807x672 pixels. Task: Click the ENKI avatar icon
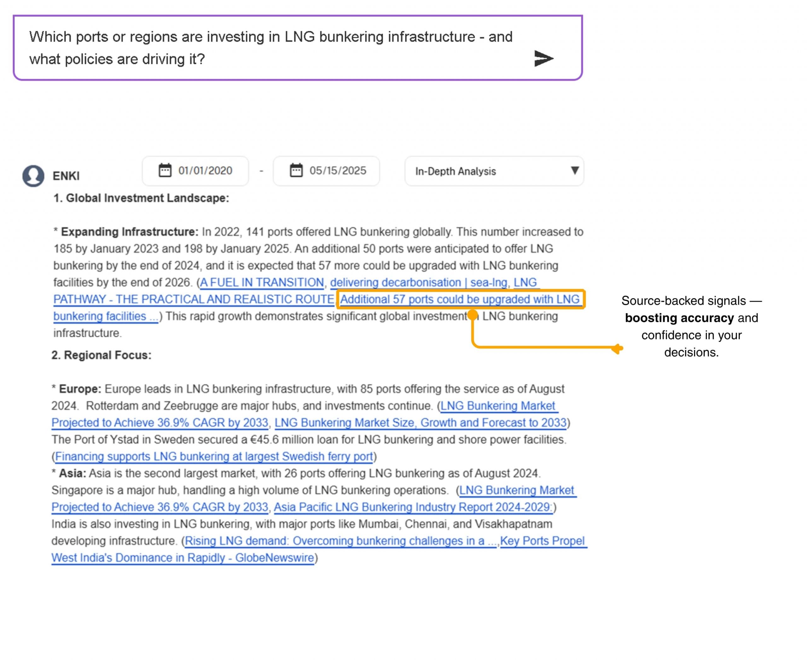click(x=33, y=176)
